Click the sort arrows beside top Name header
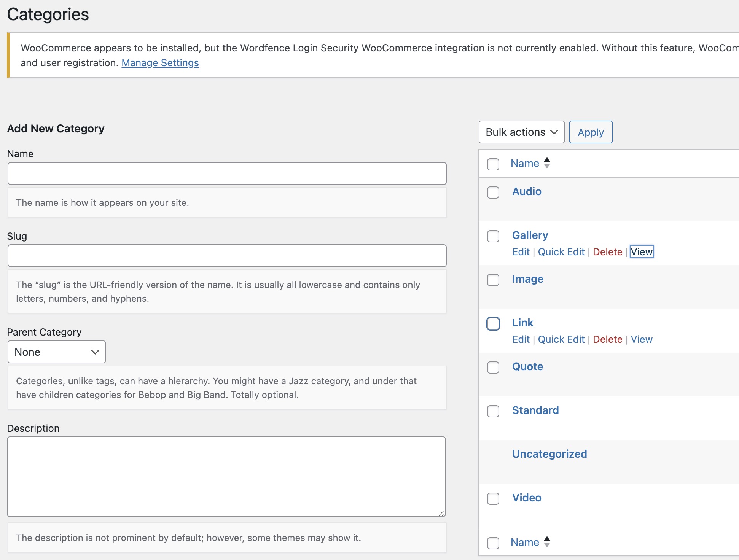Screen dimensions: 739x560 tap(547, 163)
